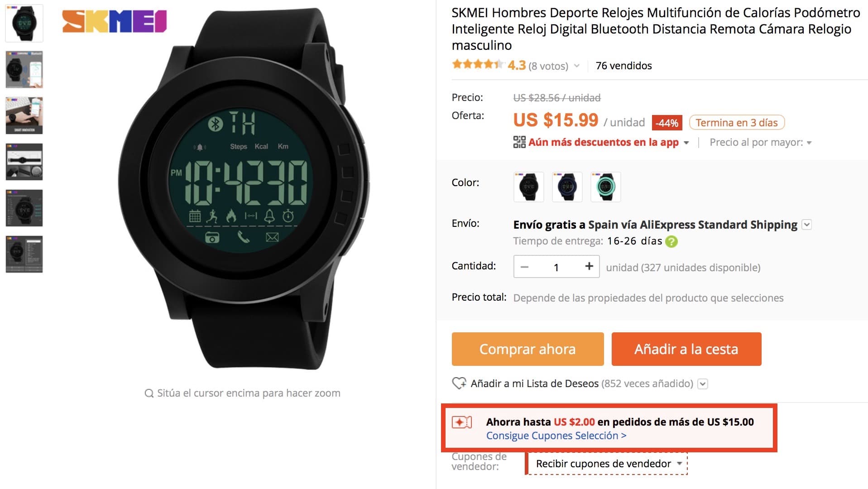
Task: Click the coupon ticket icon
Action: (462, 422)
